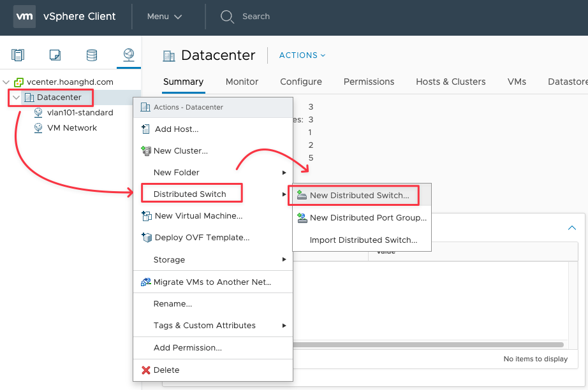Choose Migrate VMs to Another Network
Image resolution: width=588 pixels, height=390 pixels.
pos(213,282)
